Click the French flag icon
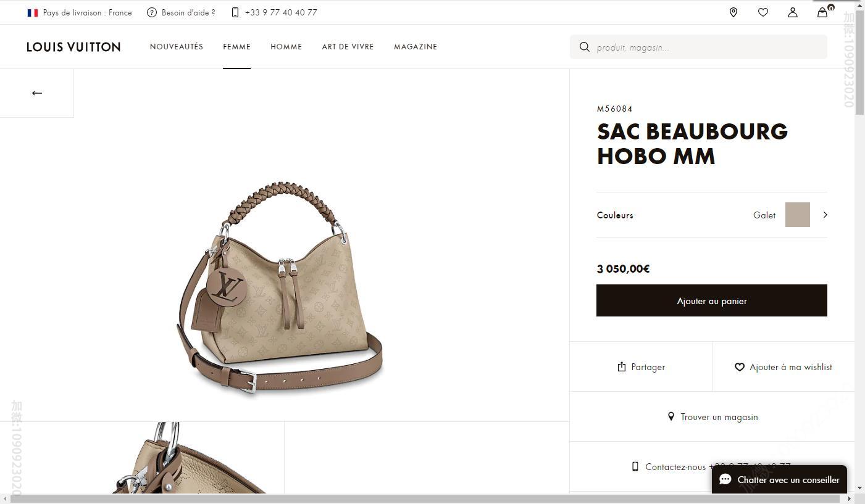The height and width of the screenshot is (504, 865). 33,12
